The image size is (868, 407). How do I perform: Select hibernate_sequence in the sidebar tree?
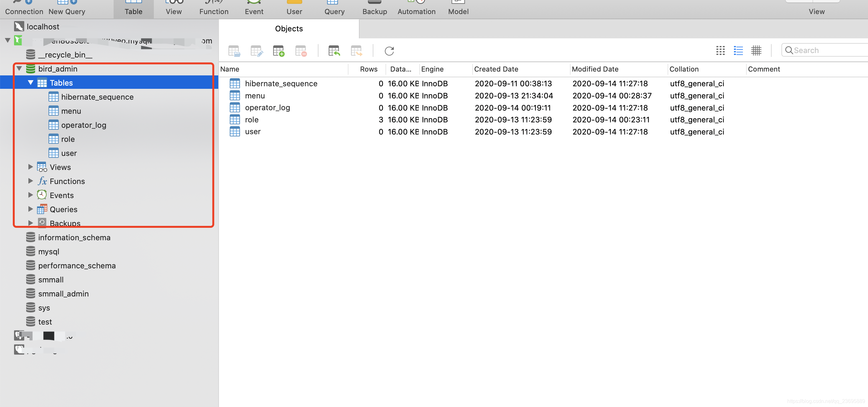[x=91, y=97]
